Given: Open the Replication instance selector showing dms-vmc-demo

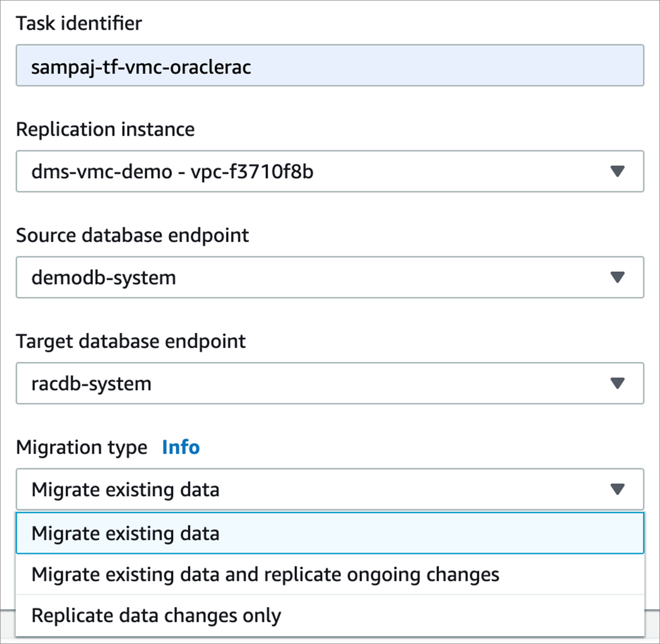Looking at the screenshot, I should 330,171.
